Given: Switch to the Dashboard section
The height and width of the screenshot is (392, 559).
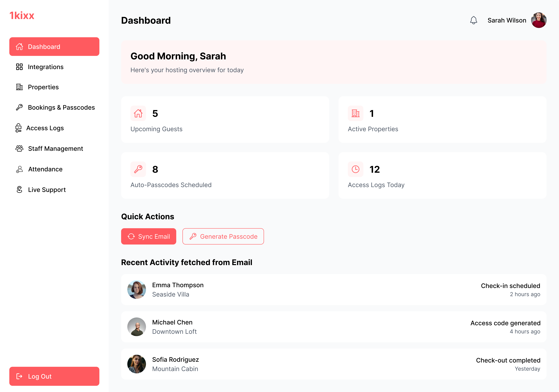Looking at the screenshot, I should point(54,46).
